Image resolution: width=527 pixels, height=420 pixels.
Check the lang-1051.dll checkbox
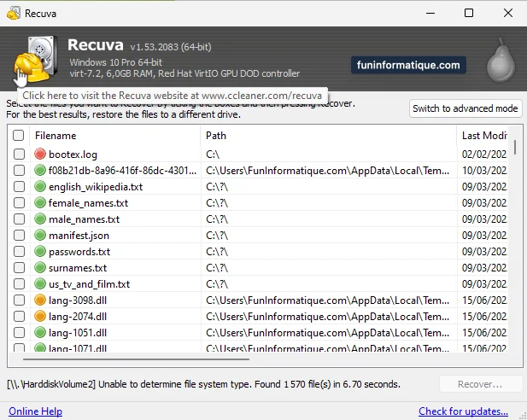coord(19,333)
